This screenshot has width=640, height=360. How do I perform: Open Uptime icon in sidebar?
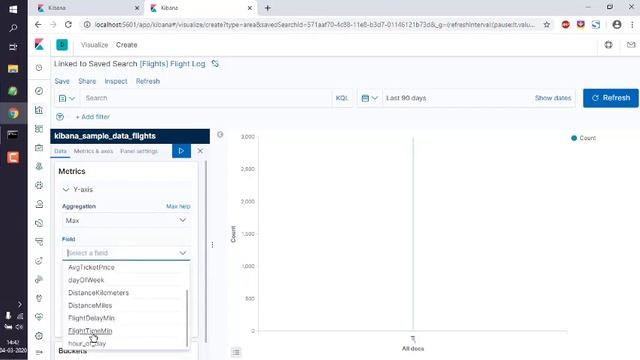click(x=39, y=260)
